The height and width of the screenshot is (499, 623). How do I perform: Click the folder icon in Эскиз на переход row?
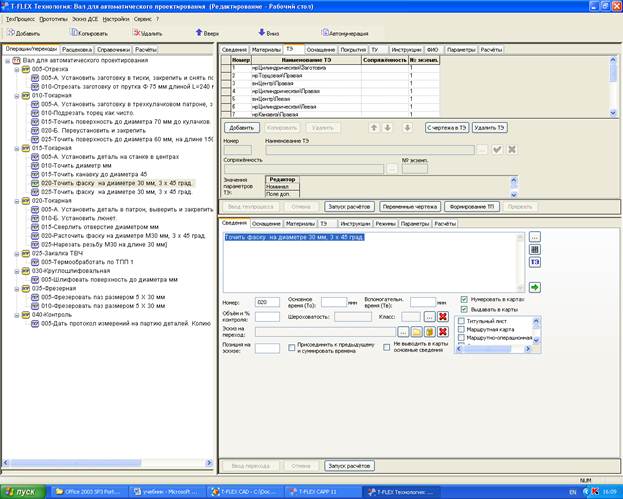click(x=416, y=332)
